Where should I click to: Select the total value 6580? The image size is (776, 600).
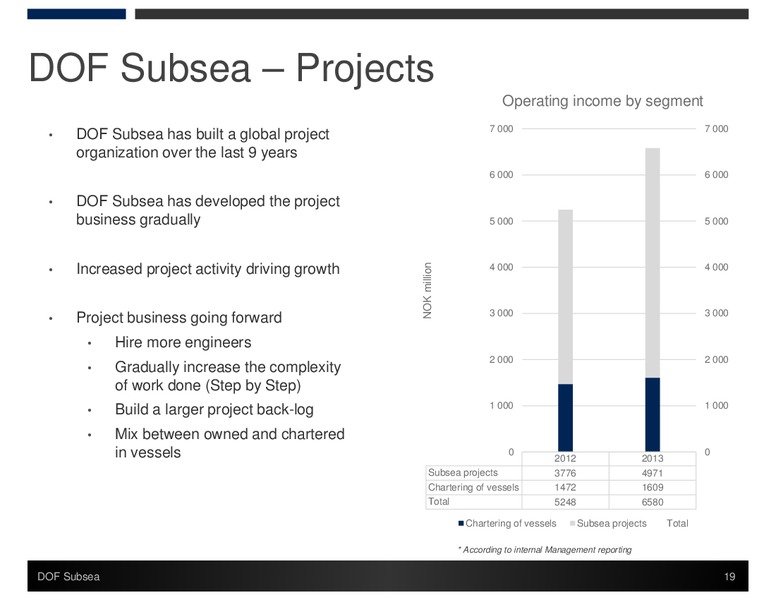[652, 502]
